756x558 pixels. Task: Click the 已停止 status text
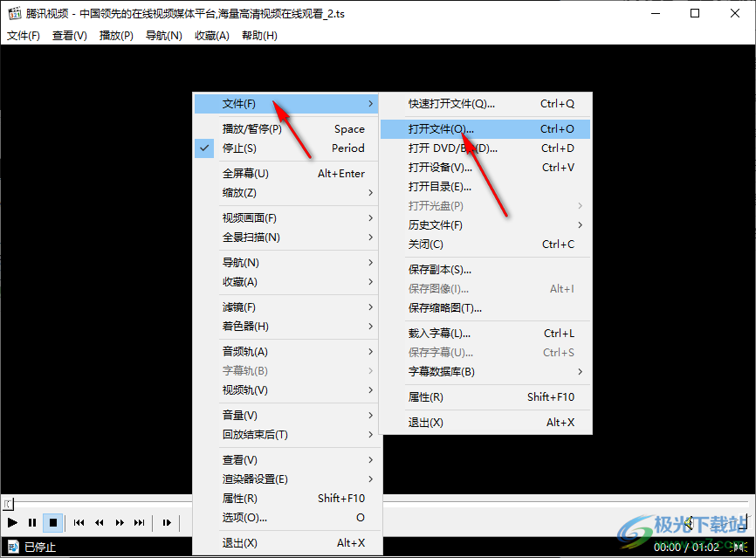tap(40, 547)
